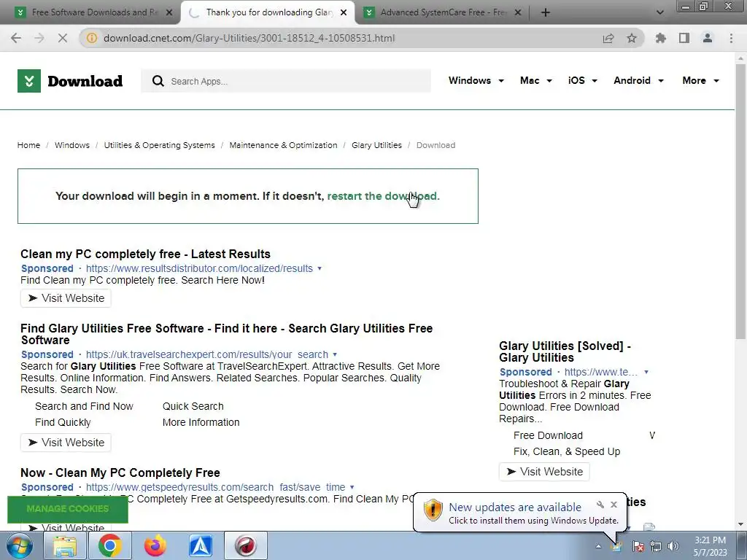The image size is (747, 560).
Task: Click the Windows Update tray icon
Action: 617,546
